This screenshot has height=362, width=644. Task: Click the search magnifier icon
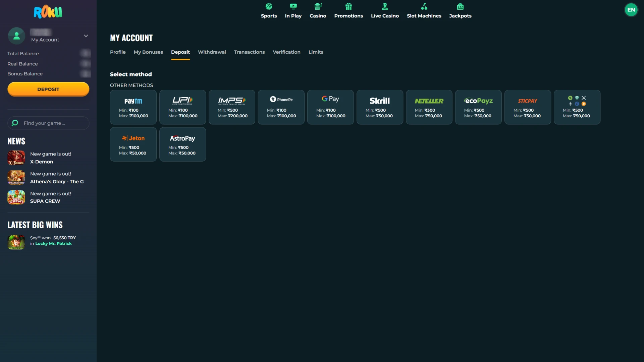[15, 123]
